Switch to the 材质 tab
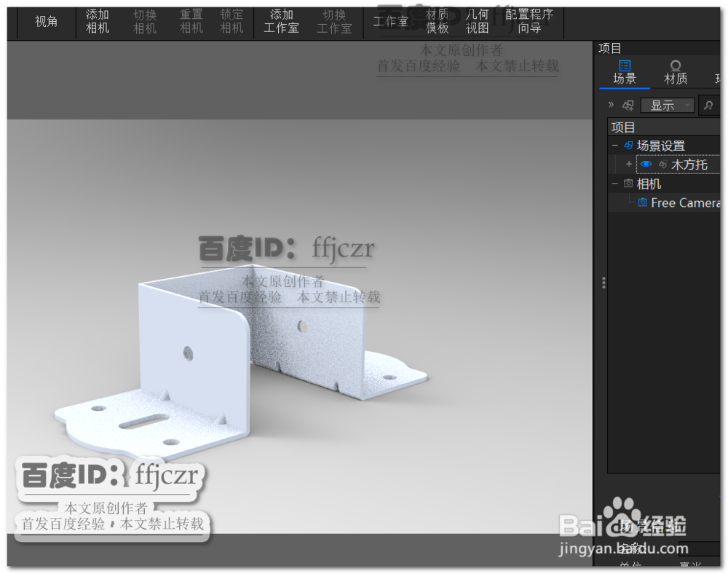Screen dimensions: 728x574 [676, 72]
